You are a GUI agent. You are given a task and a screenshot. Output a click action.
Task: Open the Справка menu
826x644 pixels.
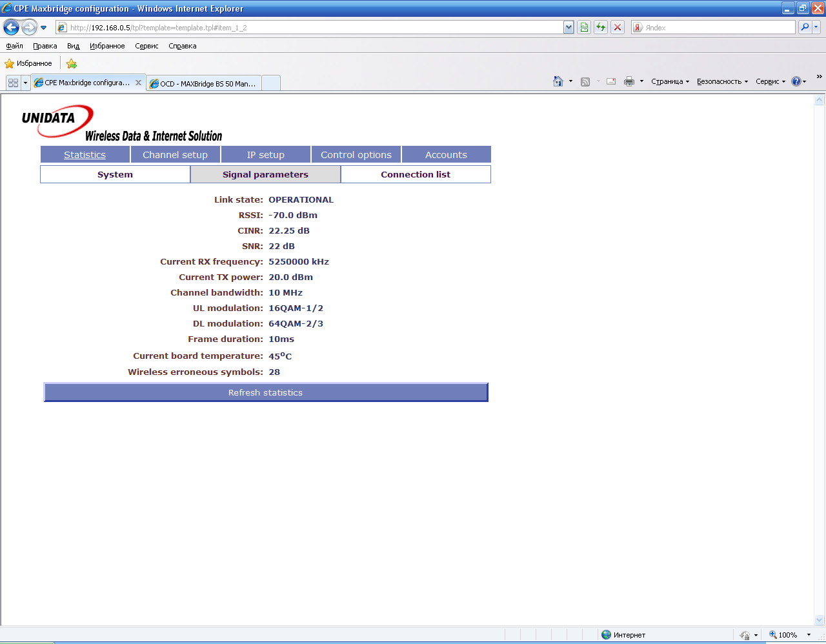coord(183,46)
